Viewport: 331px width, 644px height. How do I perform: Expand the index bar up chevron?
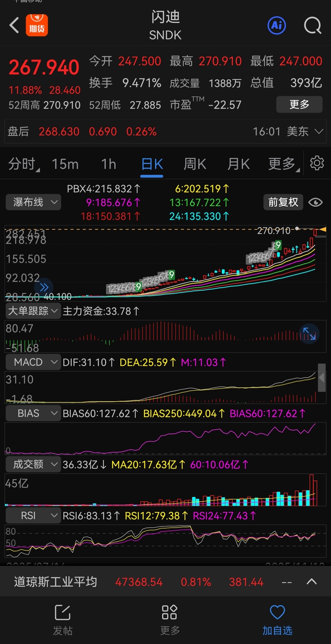312,582
